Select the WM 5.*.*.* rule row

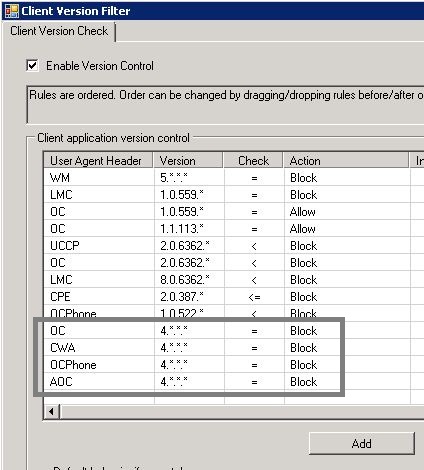pos(233,178)
